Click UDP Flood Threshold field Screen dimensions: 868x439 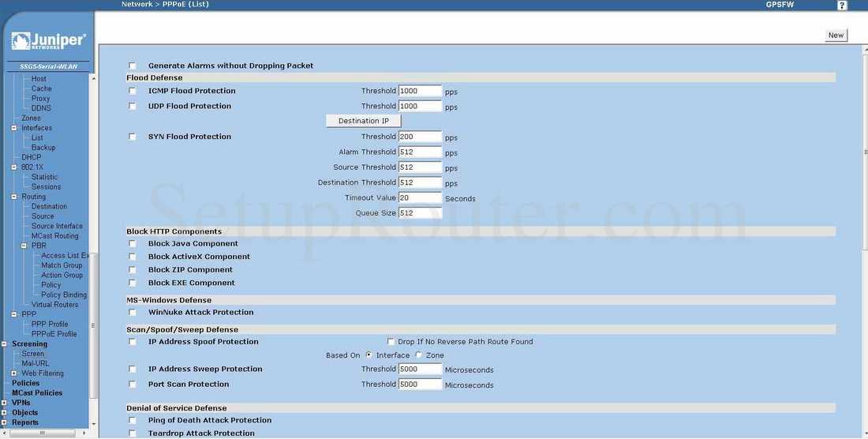420,107
